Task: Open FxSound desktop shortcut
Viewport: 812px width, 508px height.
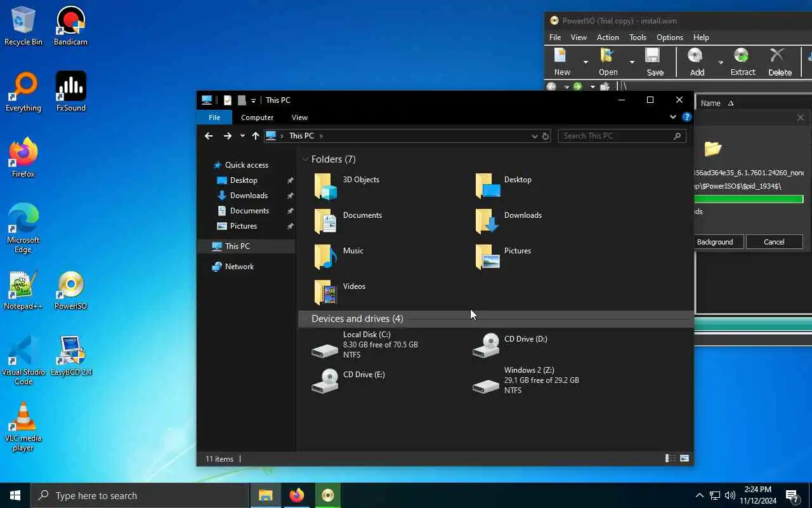Action: 70,92
